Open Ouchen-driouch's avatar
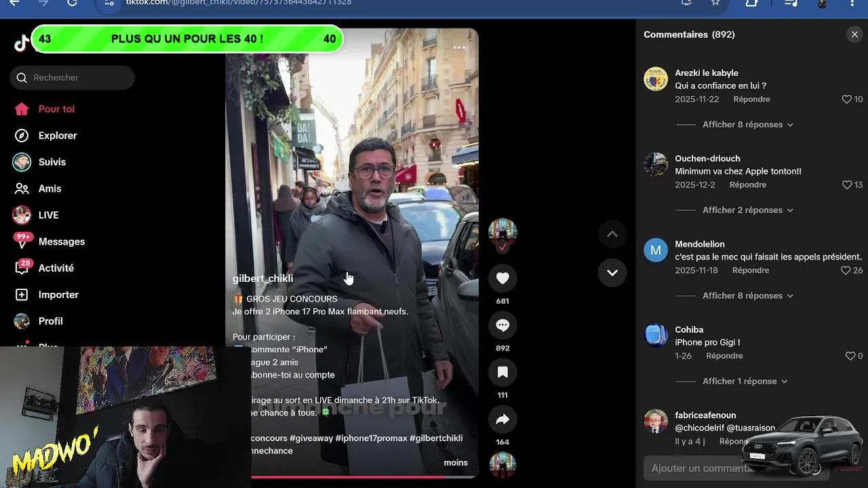Screen dimensions: 868x488 coord(656,165)
